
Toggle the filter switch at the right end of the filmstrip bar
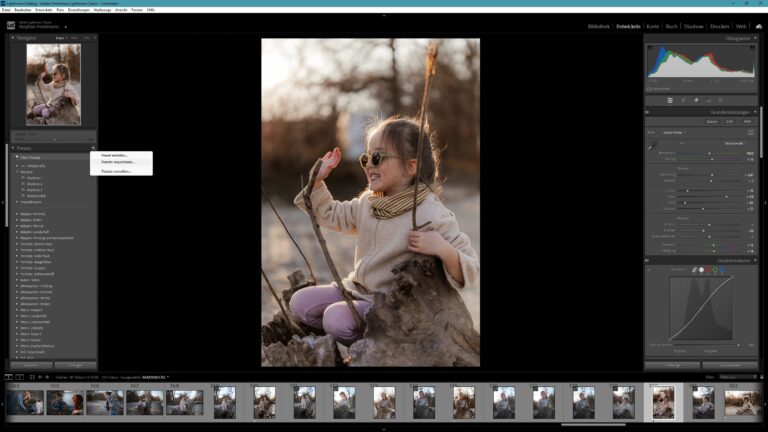(761, 377)
